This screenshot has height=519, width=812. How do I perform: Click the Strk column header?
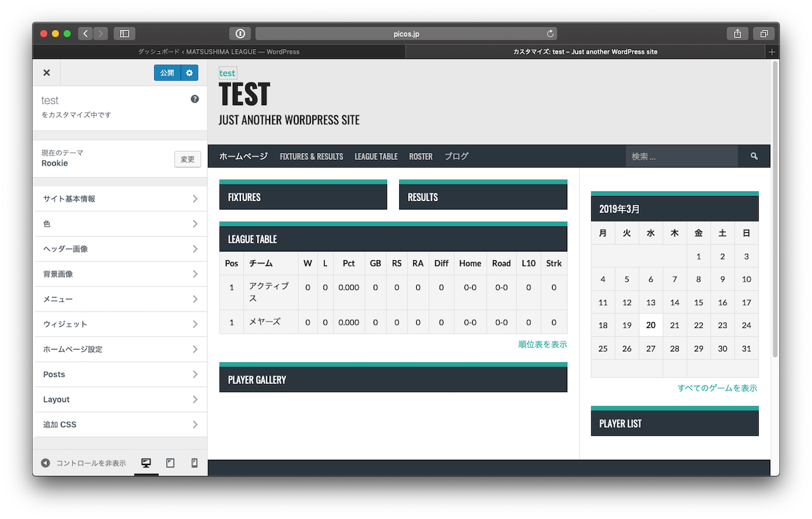[554, 263]
